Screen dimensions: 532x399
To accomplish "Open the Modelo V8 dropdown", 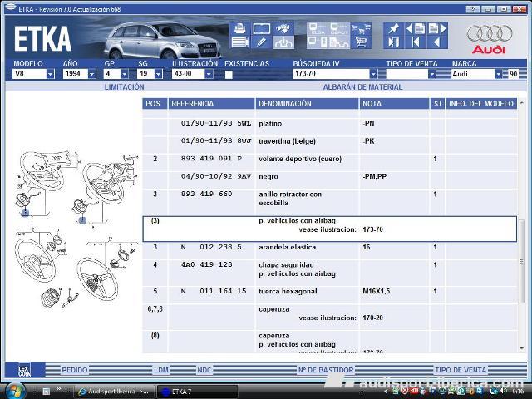I will click(50, 74).
